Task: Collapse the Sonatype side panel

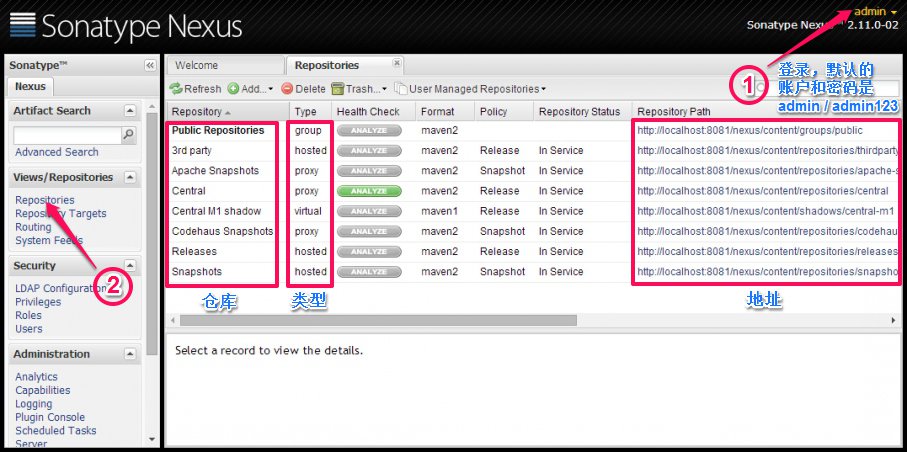Action: tap(150, 65)
